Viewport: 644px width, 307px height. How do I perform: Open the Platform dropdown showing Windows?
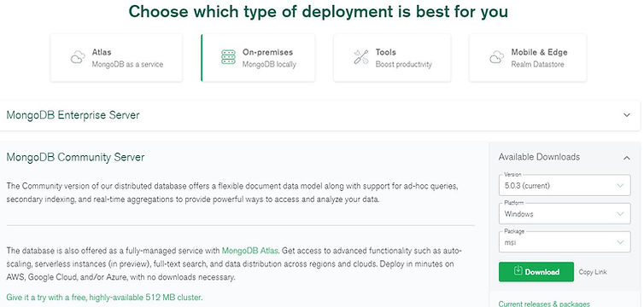565,213
